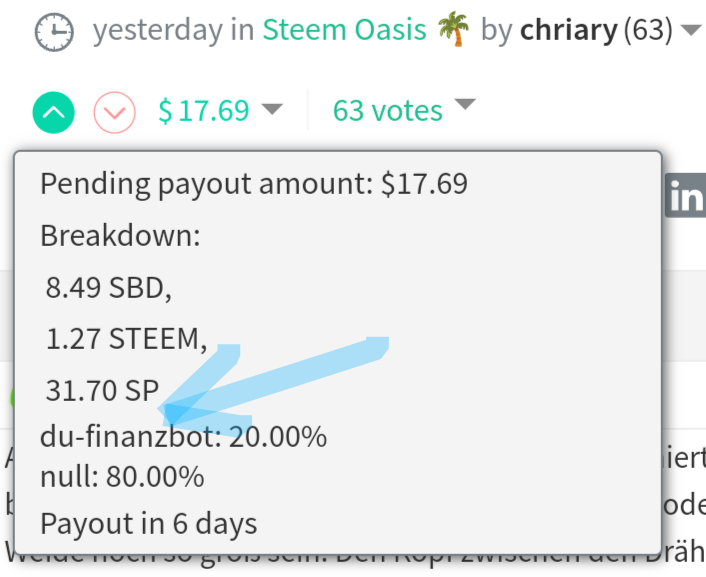
Task: Click the palm tree emoji after Steem Oasis
Action: point(454,31)
